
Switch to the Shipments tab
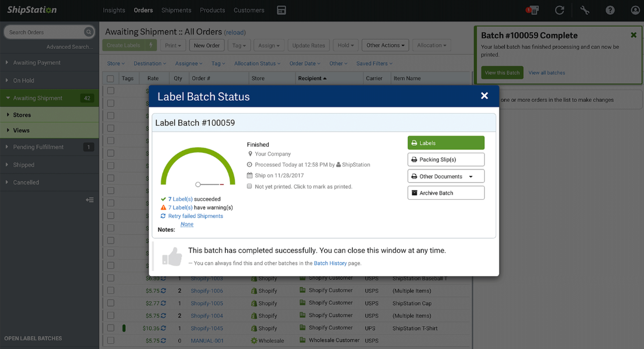click(176, 10)
